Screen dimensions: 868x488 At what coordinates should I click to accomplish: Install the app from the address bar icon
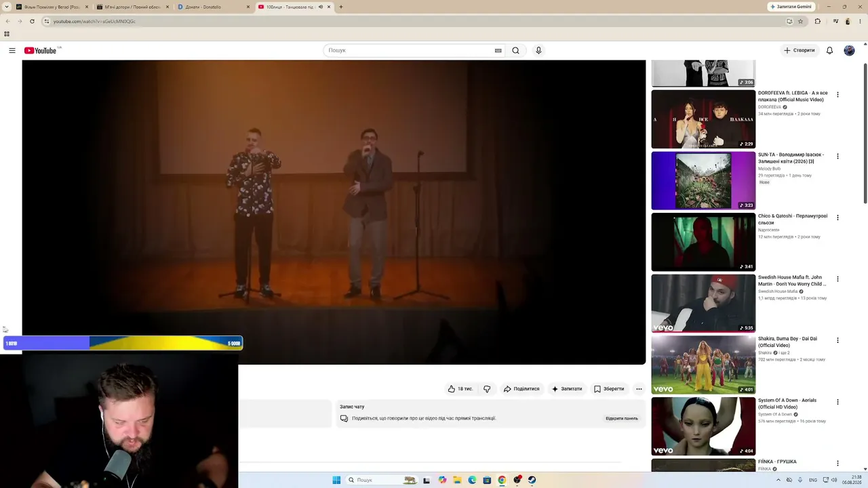pyautogui.click(x=789, y=21)
